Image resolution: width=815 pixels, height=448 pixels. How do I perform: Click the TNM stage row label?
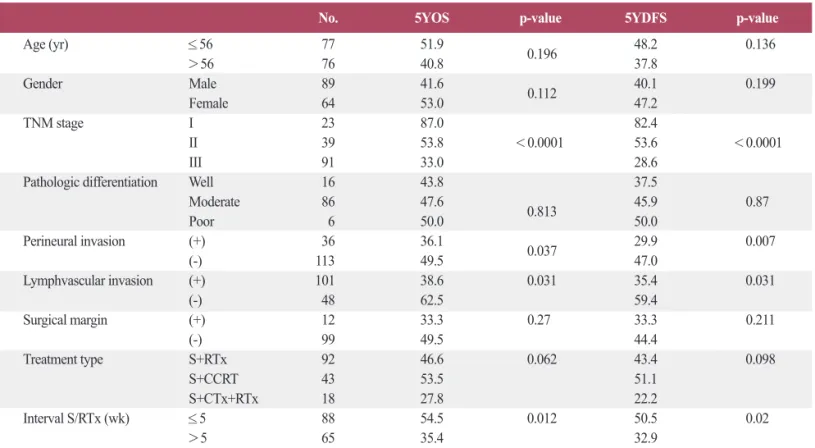point(53,124)
